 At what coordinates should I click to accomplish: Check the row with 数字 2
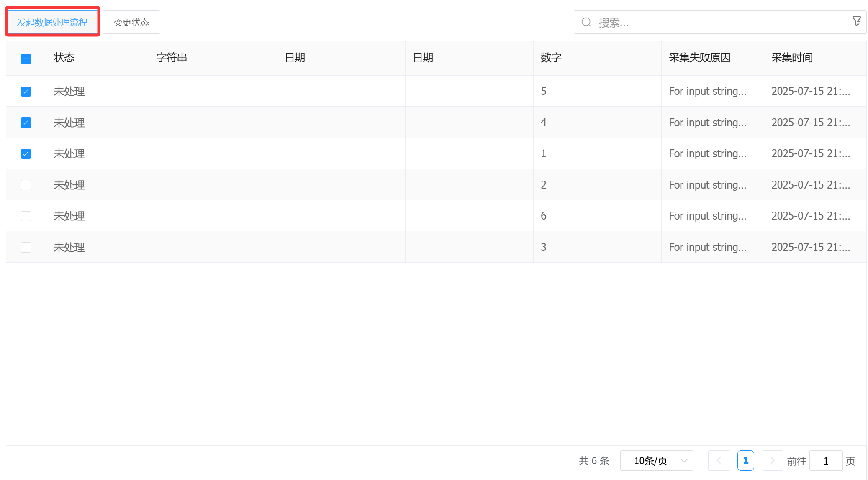[26, 184]
